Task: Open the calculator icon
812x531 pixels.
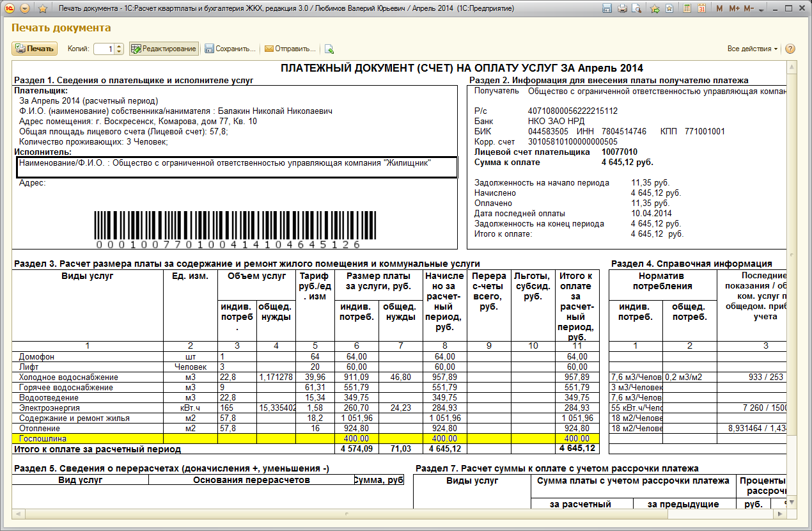Action: (687, 9)
